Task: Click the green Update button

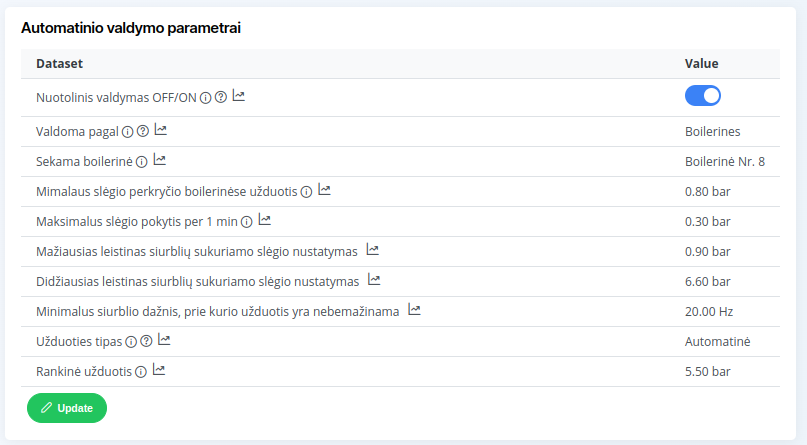Action: (x=67, y=408)
